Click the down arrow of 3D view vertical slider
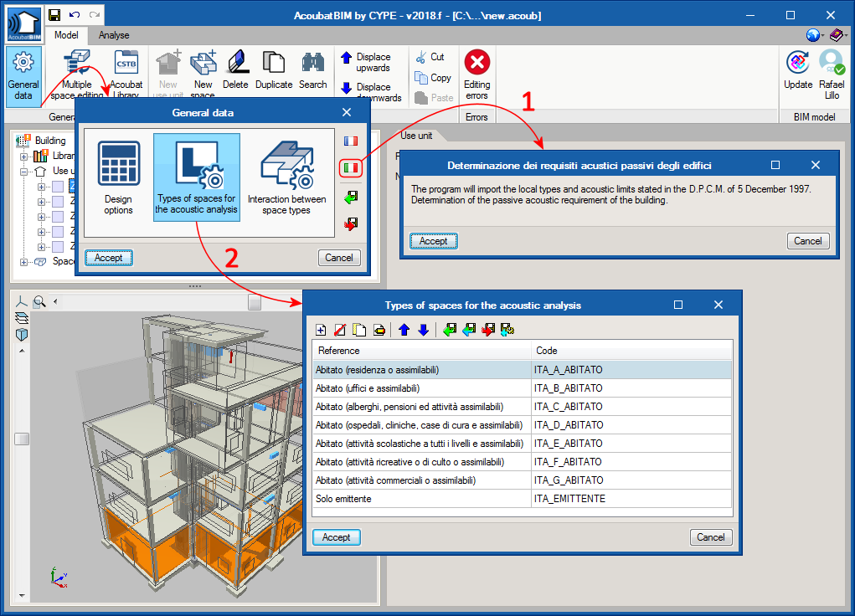 [x=22, y=596]
